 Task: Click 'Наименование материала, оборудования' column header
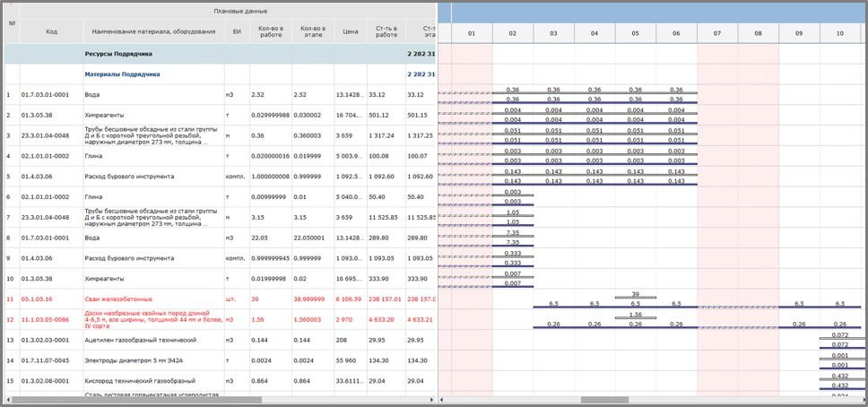[153, 32]
